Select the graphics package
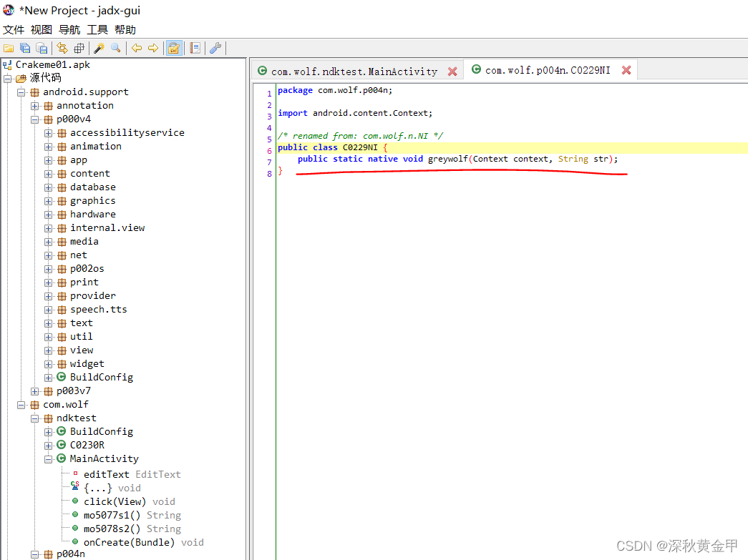Viewport: 748px width, 560px height. tap(93, 201)
